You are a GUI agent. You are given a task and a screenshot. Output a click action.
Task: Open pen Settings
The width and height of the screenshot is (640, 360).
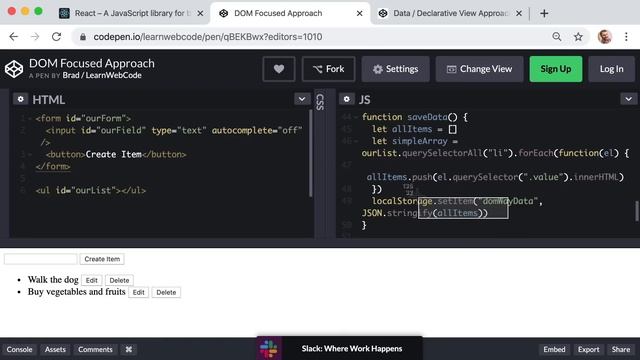[x=396, y=69]
